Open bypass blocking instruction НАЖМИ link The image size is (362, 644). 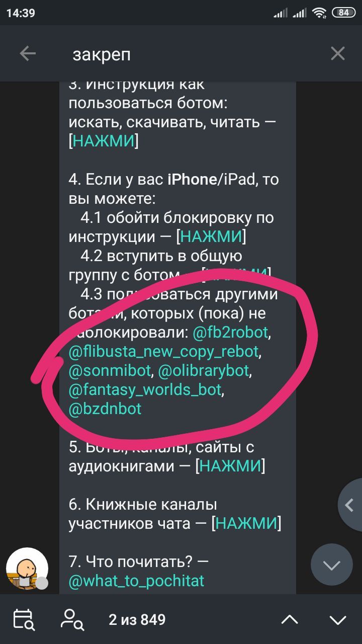(x=211, y=236)
